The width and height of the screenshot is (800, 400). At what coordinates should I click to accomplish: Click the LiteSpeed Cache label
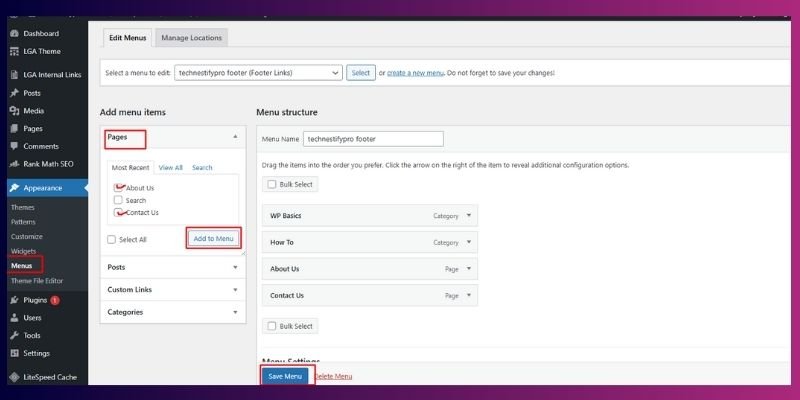(x=50, y=378)
